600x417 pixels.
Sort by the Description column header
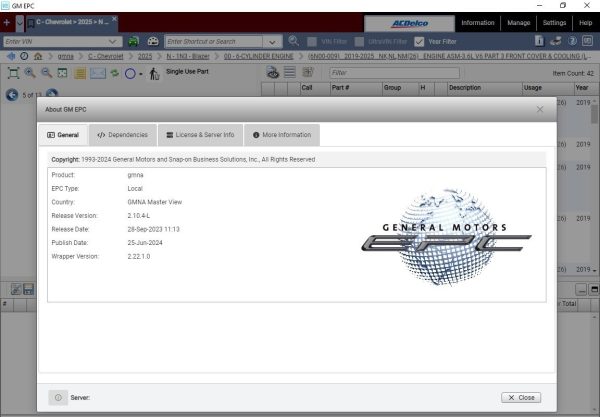tap(484, 88)
